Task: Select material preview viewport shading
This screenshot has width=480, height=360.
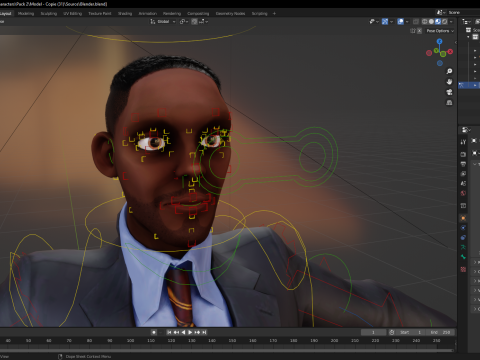Action: (438, 21)
